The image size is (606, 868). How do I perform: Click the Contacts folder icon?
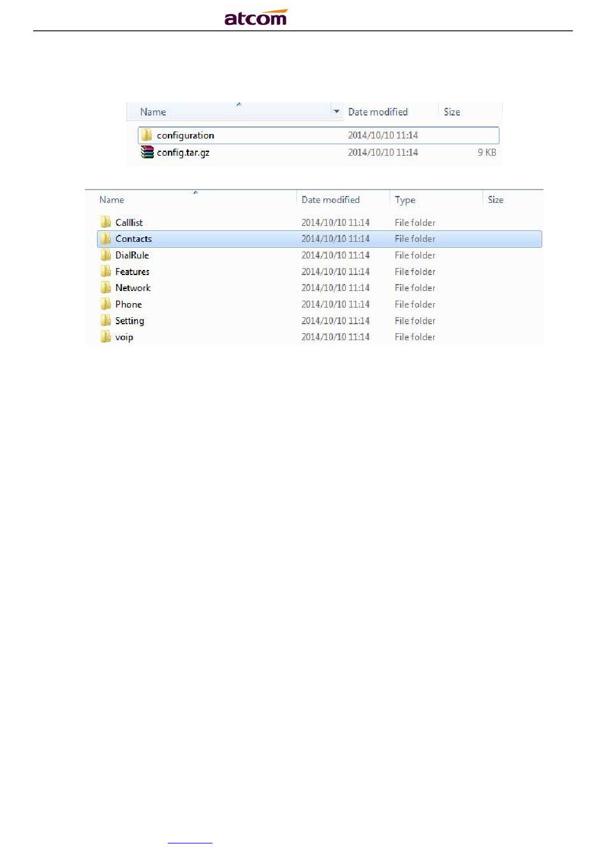106,239
